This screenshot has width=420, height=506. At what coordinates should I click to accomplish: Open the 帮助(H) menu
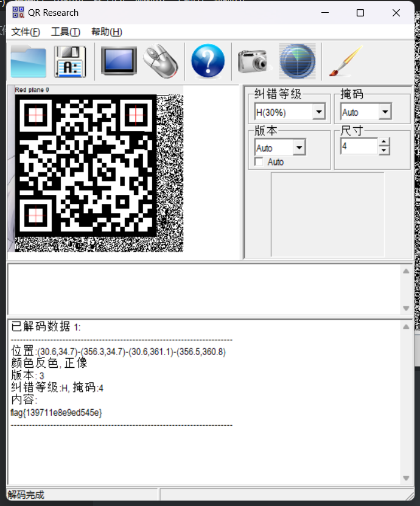(x=107, y=32)
